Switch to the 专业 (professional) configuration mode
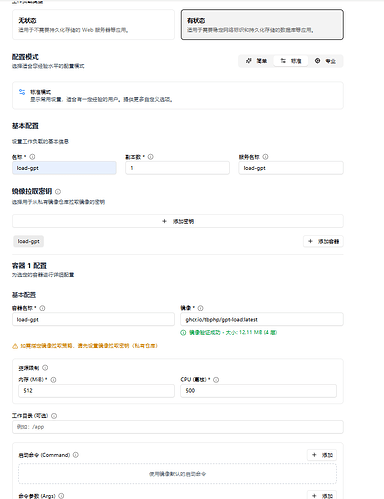Screen dimensions: 384x499 tap(325, 61)
